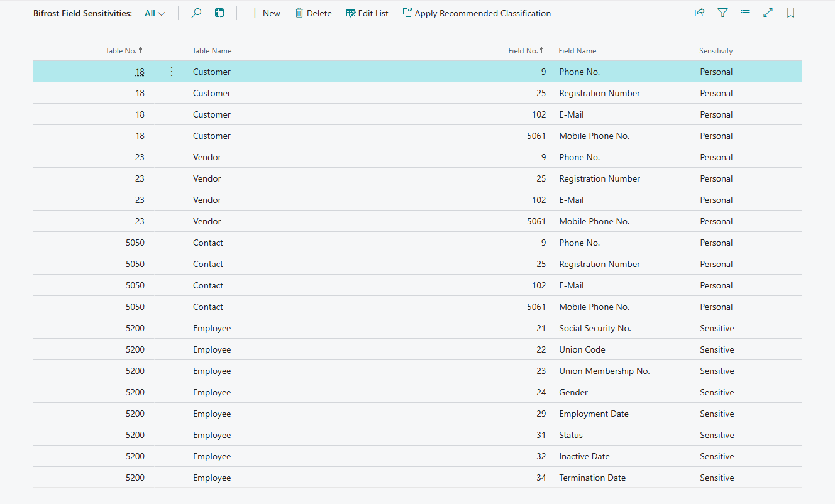Select the Contact Mobile Phone No. cell
The height and width of the screenshot is (504, 835).
(x=594, y=307)
